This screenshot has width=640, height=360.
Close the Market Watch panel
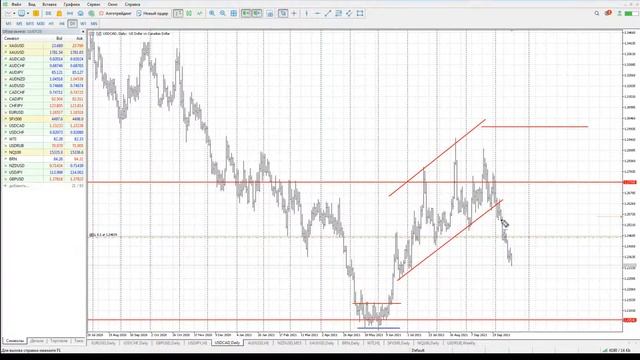click(83, 31)
